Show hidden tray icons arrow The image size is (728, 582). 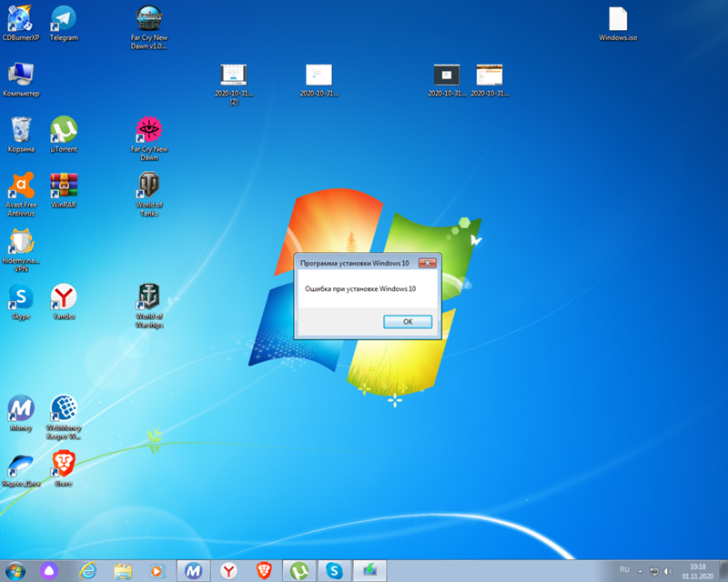click(641, 571)
